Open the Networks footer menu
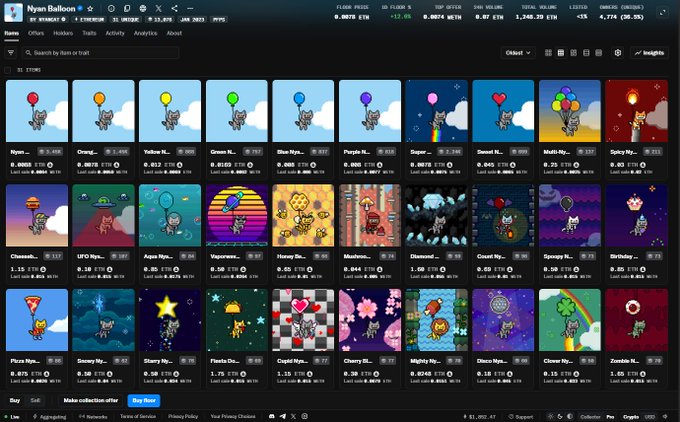 point(93,416)
